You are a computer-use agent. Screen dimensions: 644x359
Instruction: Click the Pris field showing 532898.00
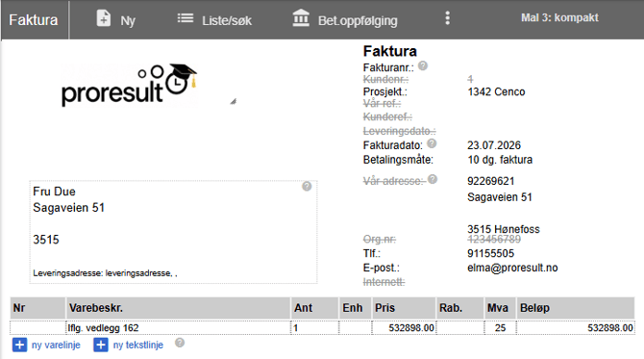pos(404,328)
